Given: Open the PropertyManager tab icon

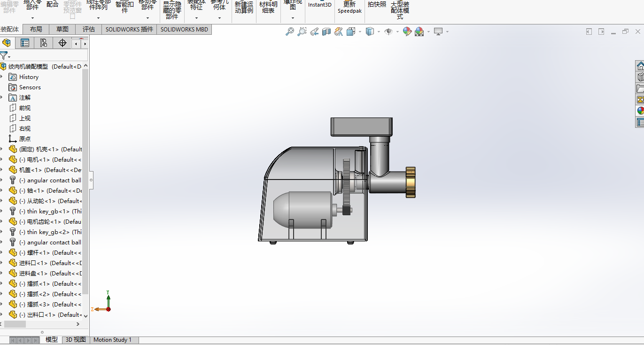Looking at the screenshot, I should (x=25, y=43).
